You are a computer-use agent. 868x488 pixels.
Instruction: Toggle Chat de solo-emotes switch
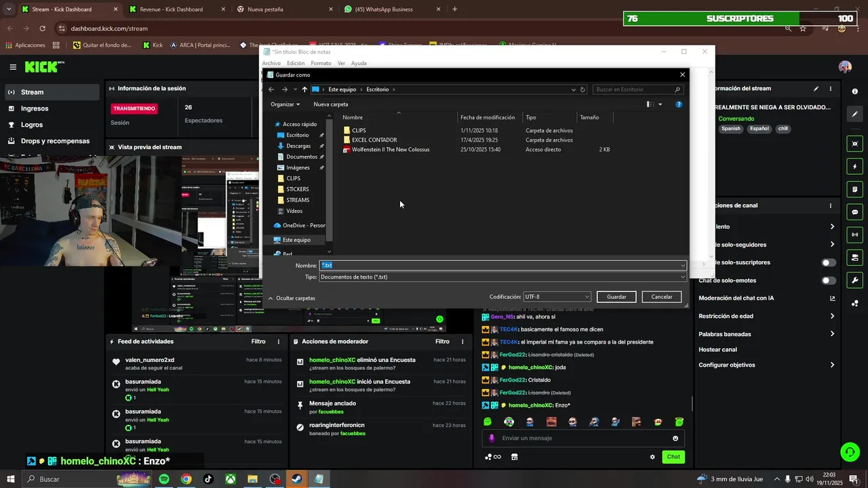point(829,281)
